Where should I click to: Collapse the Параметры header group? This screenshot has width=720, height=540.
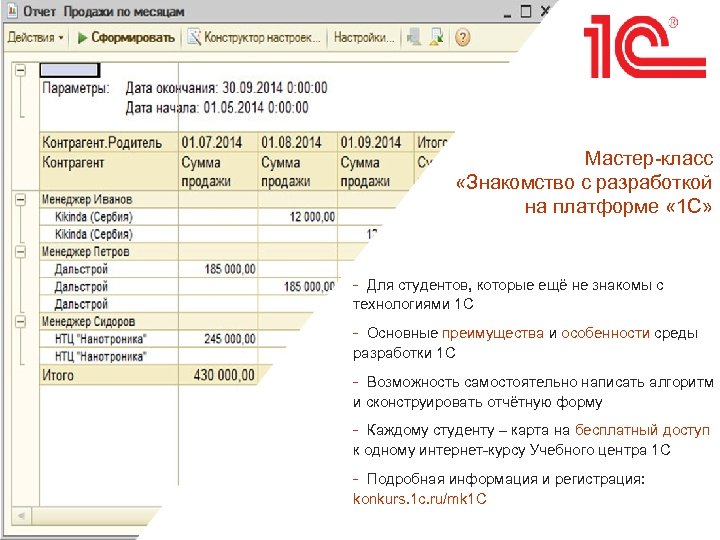(x=21, y=70)
